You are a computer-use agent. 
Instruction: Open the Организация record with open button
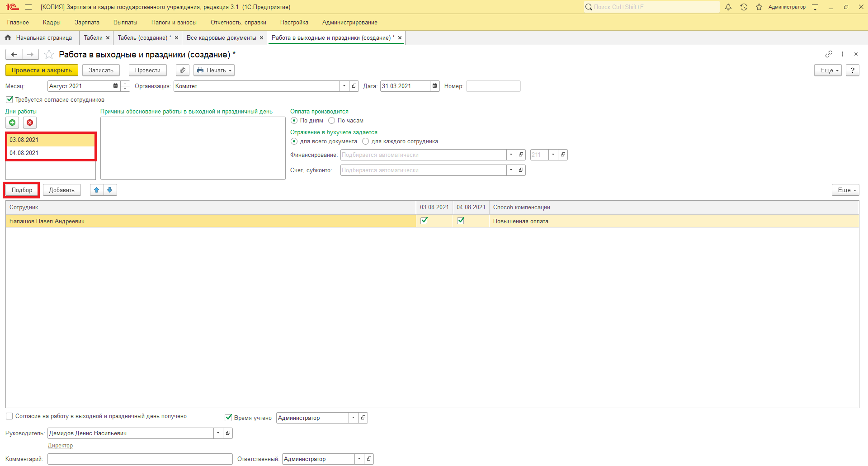pyautogui.click(x=354, y=86)
